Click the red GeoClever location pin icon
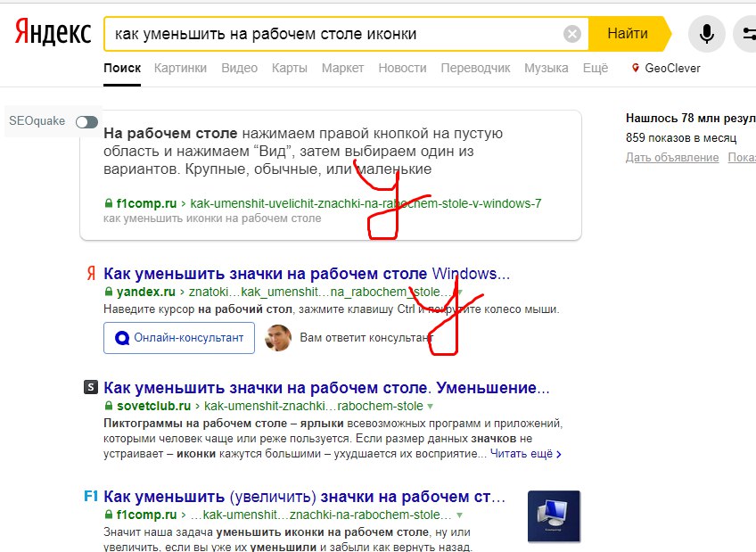 (635, 68)
